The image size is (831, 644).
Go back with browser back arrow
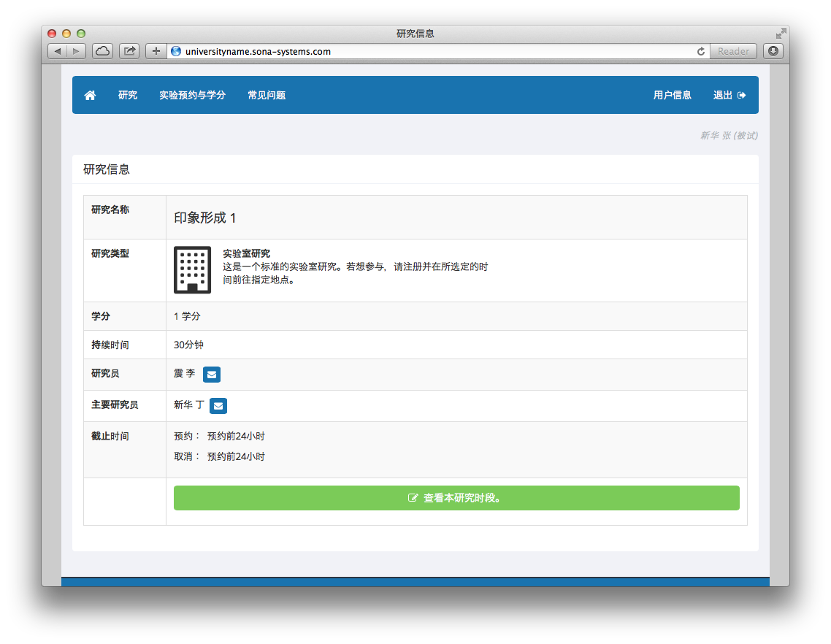(x=57, y=51)
